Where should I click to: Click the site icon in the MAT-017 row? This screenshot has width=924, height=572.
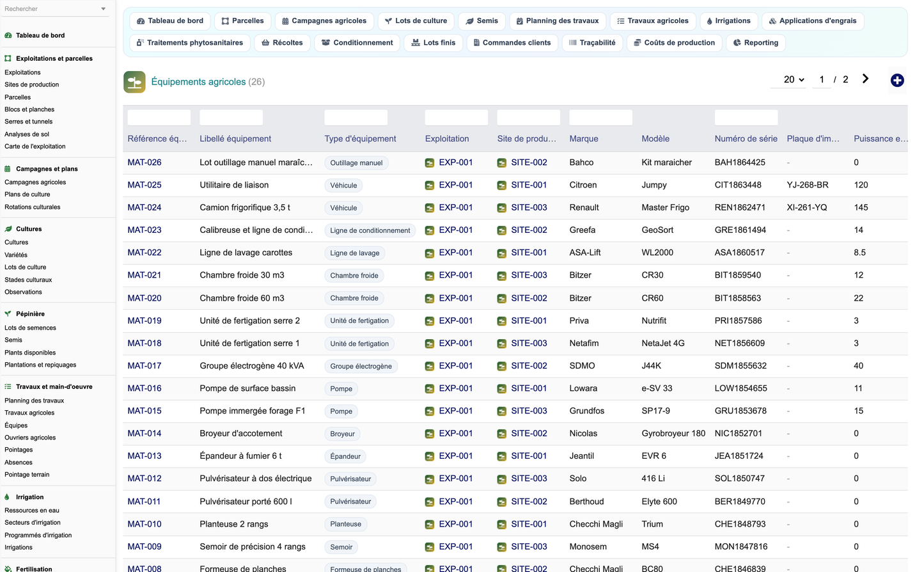click(502, 367)
